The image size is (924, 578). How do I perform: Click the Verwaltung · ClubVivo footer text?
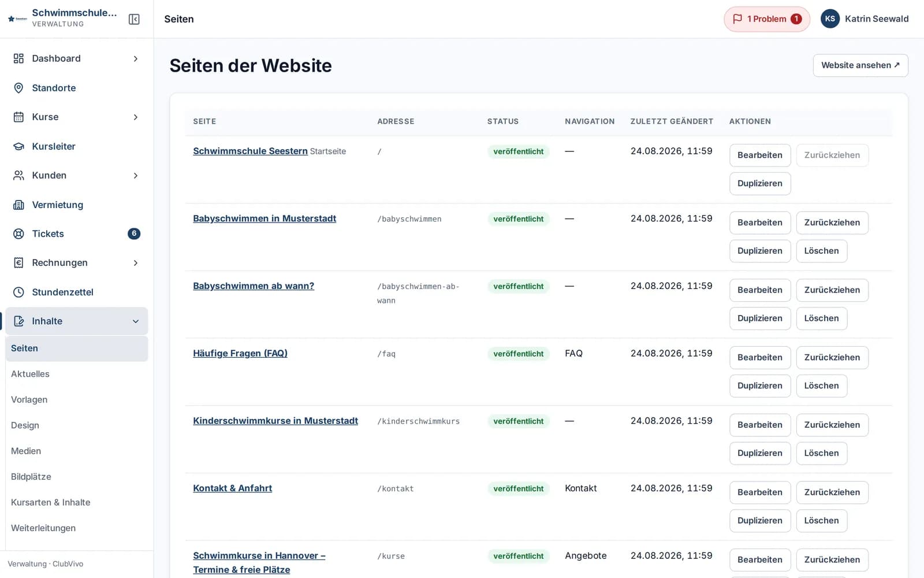46,564
